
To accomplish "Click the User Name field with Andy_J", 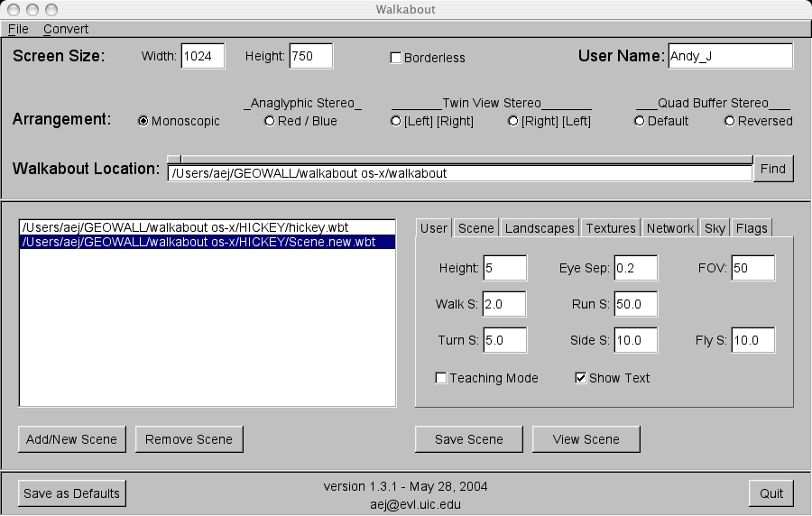I will [x=730, y=56].
